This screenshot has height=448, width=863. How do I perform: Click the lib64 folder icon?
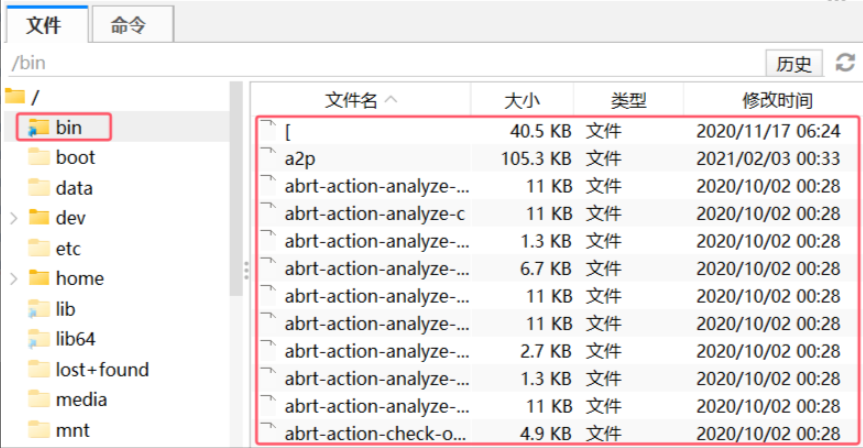[x=39, y=340]
